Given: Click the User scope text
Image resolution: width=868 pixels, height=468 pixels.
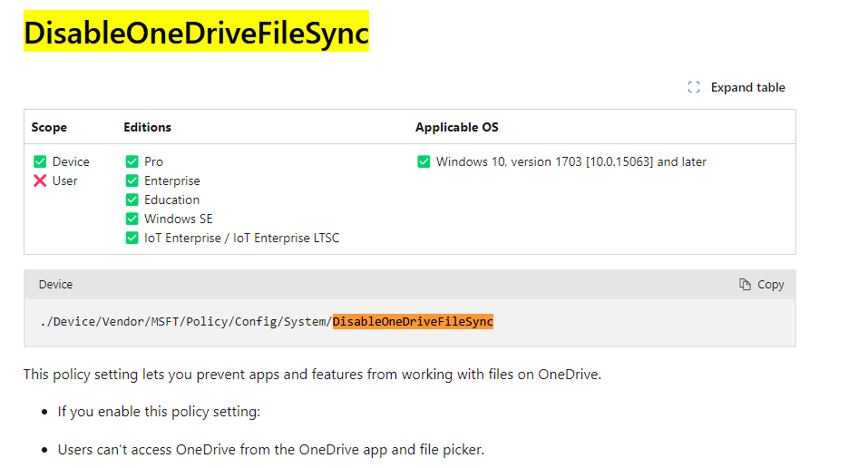Looking at the screenshot, I should [64, 180].
